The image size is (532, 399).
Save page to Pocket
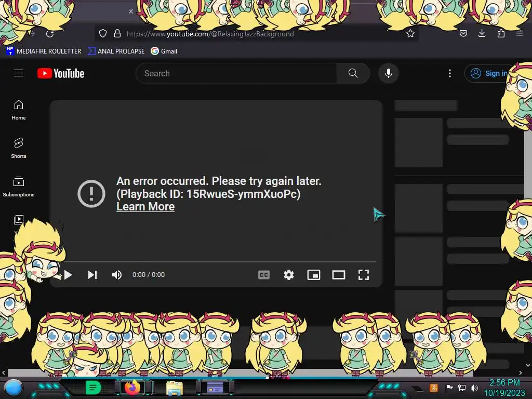pyautogui.click(x=463, y=33)
